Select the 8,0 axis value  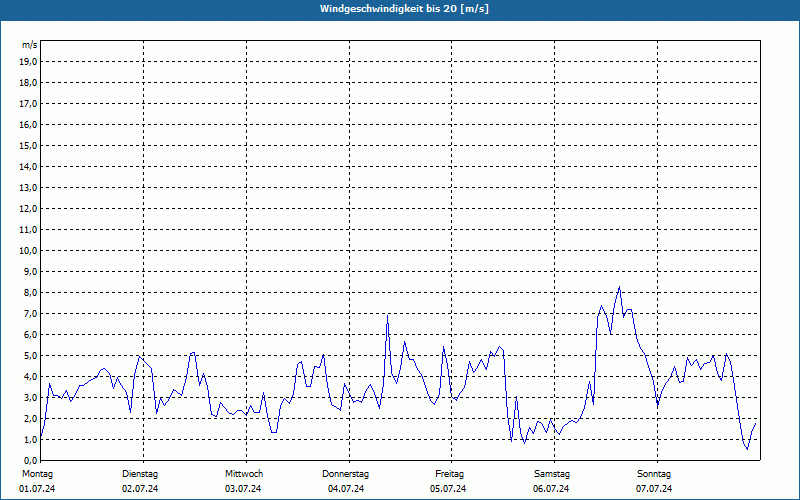pyautogui.click(x=30, y=292)
